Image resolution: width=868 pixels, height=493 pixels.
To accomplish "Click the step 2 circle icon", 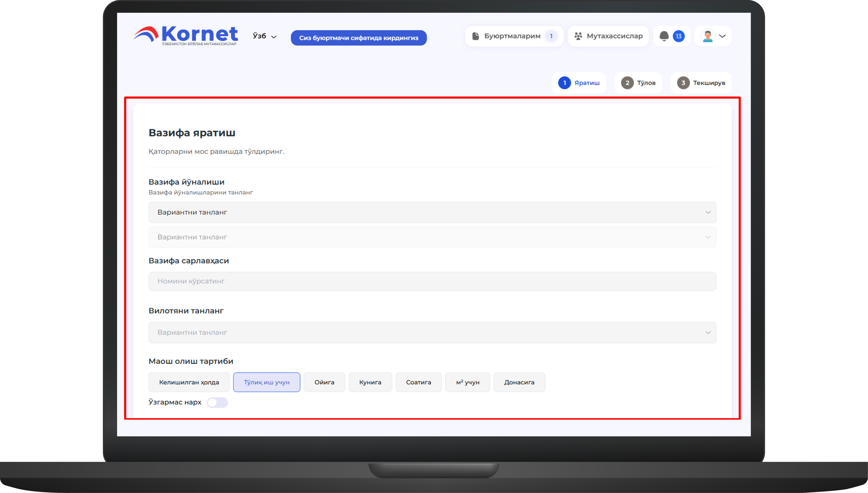I will (x=627, y=83).
